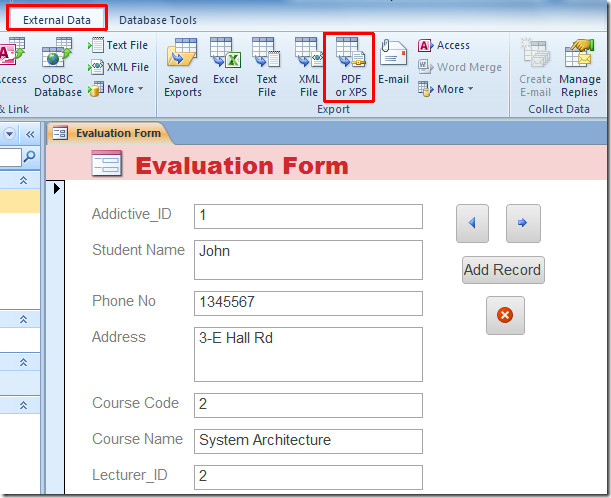Click the Evaluation Form heading text
Screen dimensions: 611x498
click(242, 165)
